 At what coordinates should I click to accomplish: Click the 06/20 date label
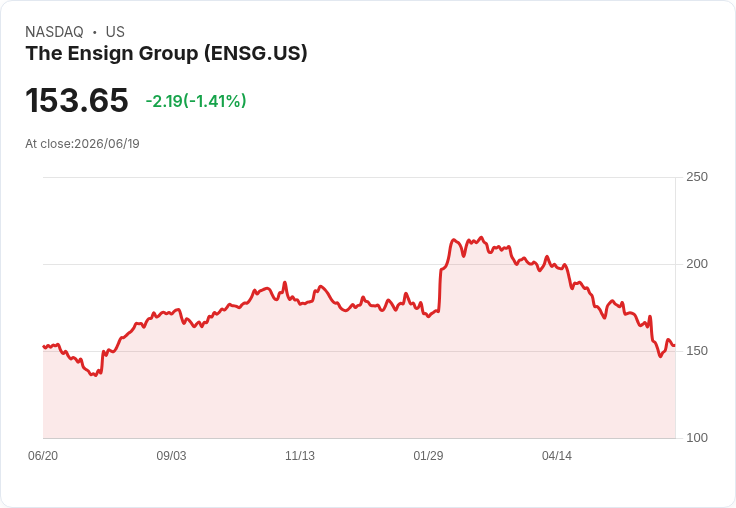pyautogui.click(x=43, y=456)
